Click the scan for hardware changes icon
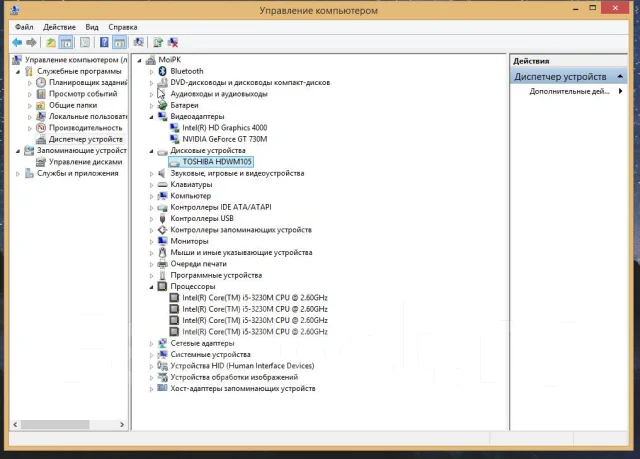 tap(138, 42)
